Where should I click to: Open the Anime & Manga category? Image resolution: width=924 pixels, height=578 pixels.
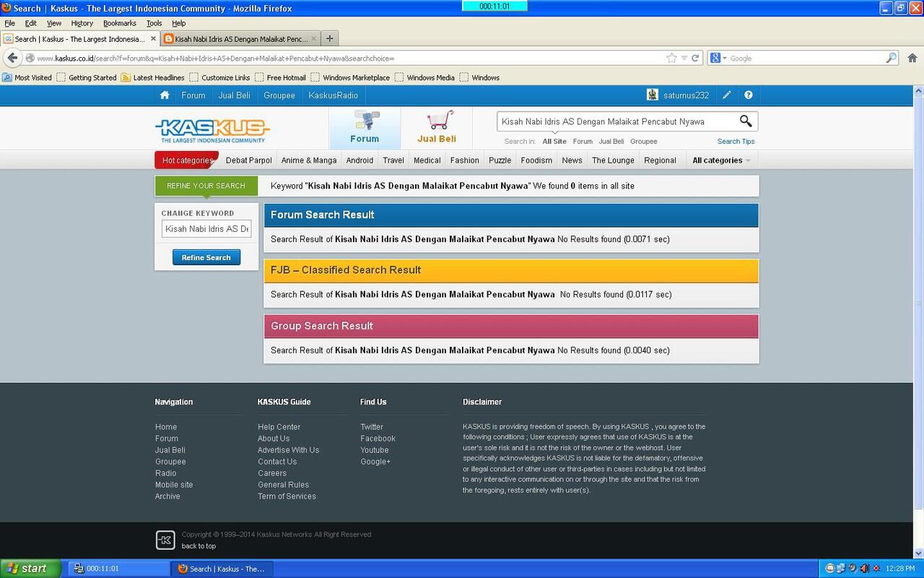[x=309, y=160]
